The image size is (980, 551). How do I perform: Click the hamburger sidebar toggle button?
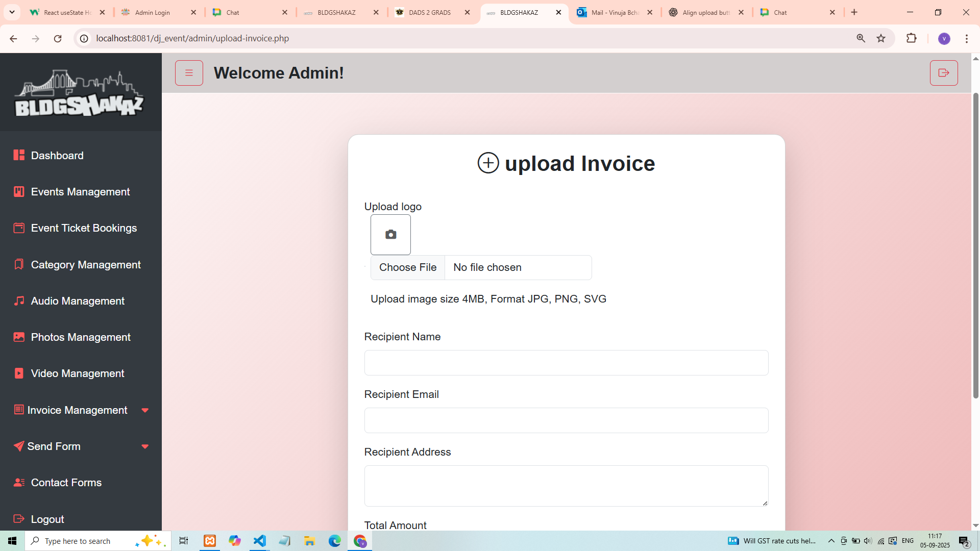(189, 73)
